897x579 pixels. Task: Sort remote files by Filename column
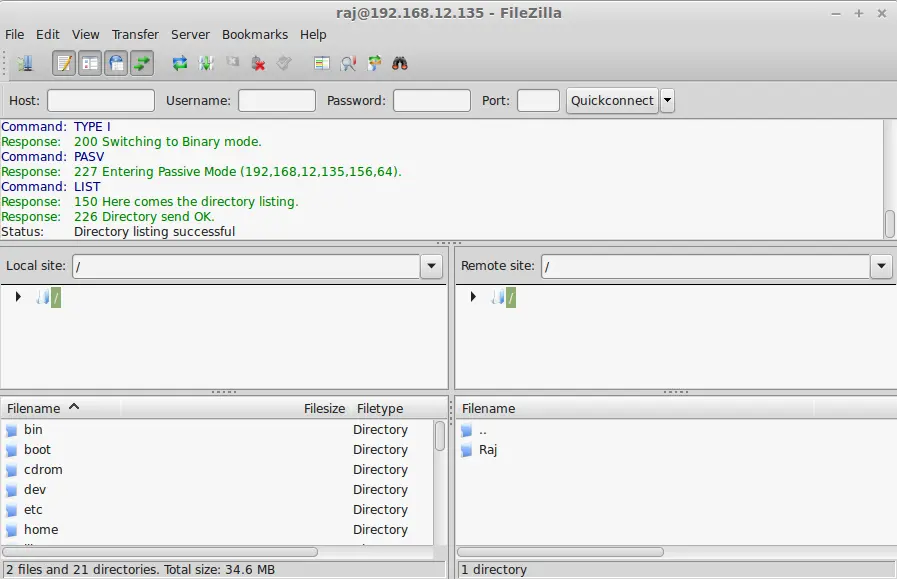tap(635, 409)
